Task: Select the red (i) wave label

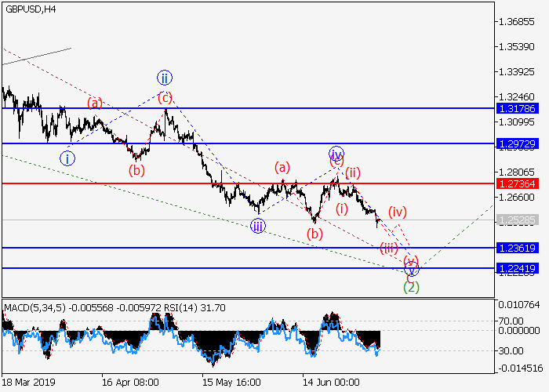Action: (342, 209)
